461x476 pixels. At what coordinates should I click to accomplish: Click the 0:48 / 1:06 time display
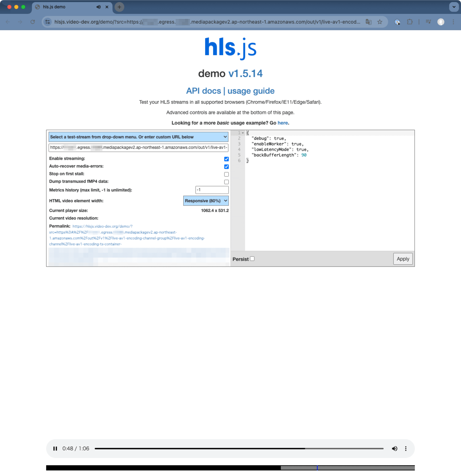76,449
